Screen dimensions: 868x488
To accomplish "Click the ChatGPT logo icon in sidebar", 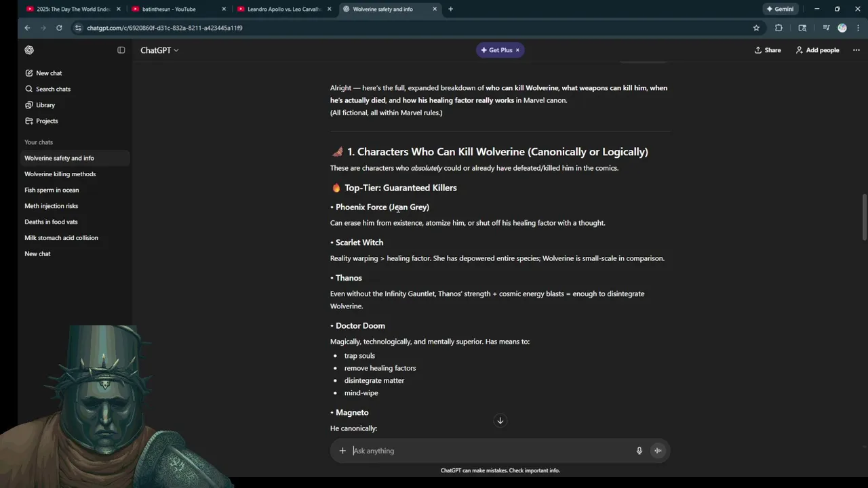I will 29,50.
